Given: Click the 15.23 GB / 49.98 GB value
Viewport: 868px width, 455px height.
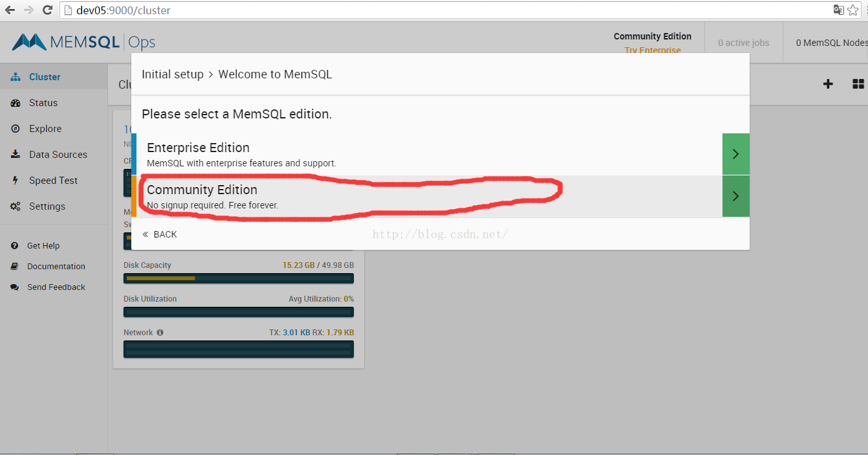Looking at the screenshot, I should coord(318,265).
